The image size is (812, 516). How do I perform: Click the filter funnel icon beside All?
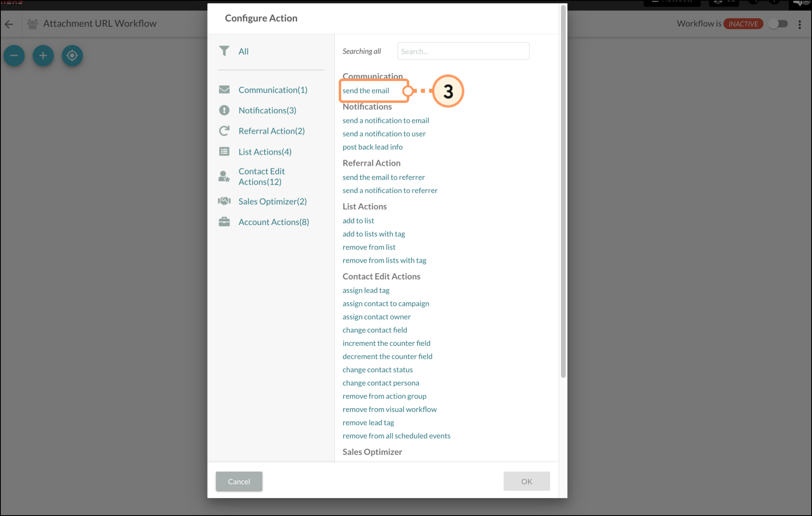click(224, 51)
